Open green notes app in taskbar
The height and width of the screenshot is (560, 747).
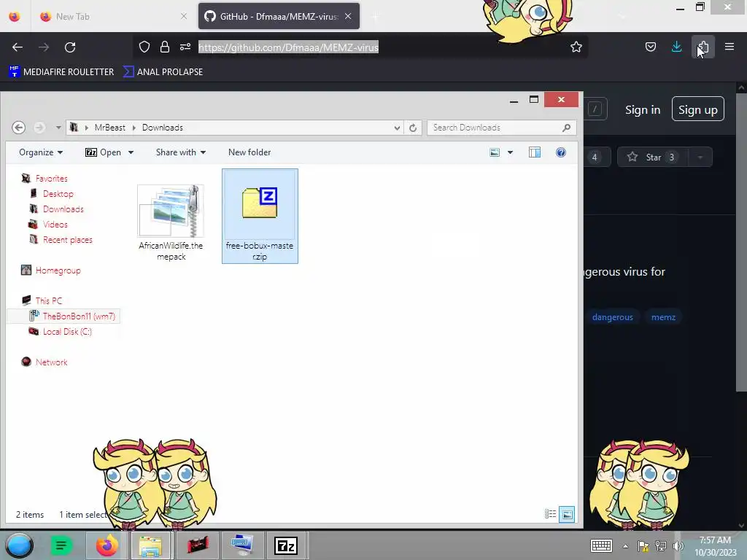tap(61, 545)
